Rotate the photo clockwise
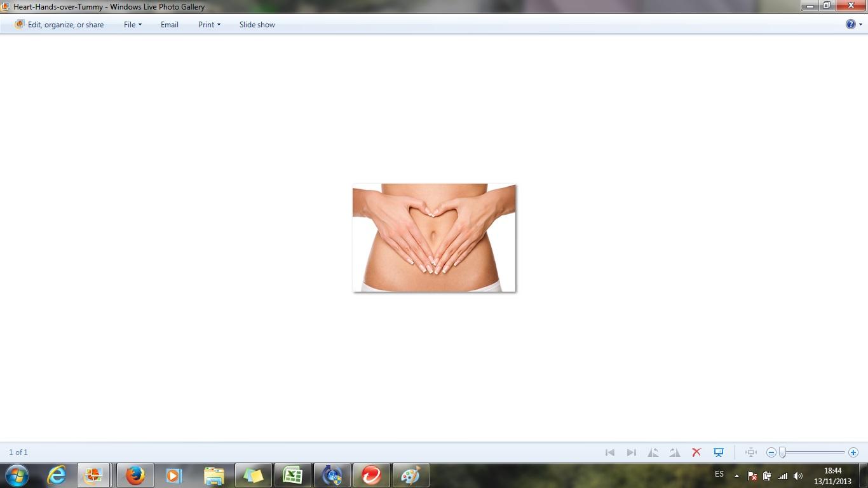Screen dimensions: 868x488 coord(675,452)
